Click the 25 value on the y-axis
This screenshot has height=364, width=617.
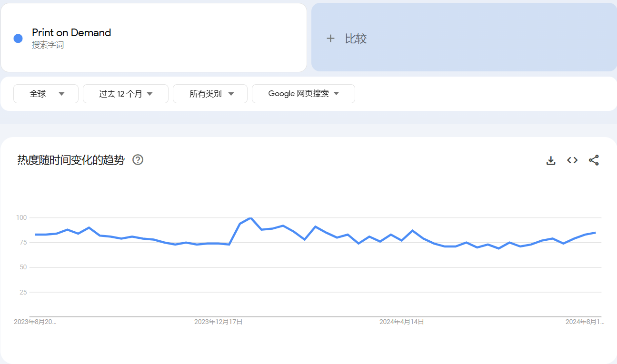click(x=23, y=292)
